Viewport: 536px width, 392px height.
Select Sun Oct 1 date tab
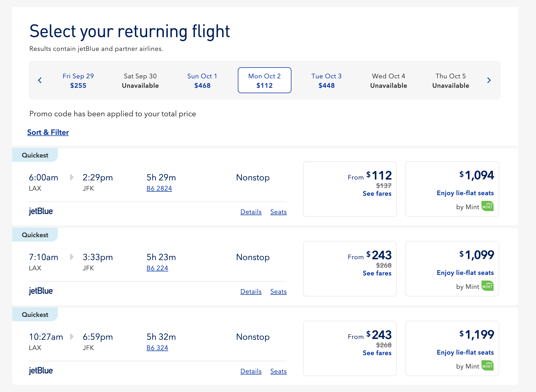[x=202, y=80]
